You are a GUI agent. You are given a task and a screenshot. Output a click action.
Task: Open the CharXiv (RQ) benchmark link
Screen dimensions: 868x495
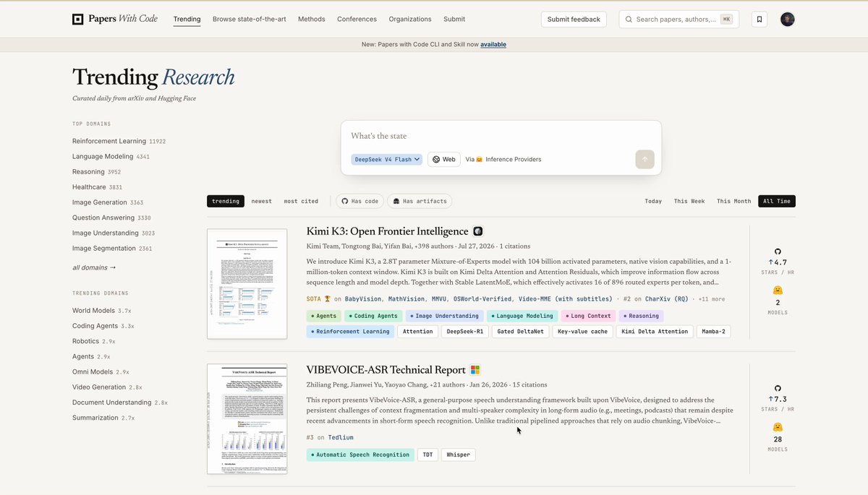click(667, 298)
